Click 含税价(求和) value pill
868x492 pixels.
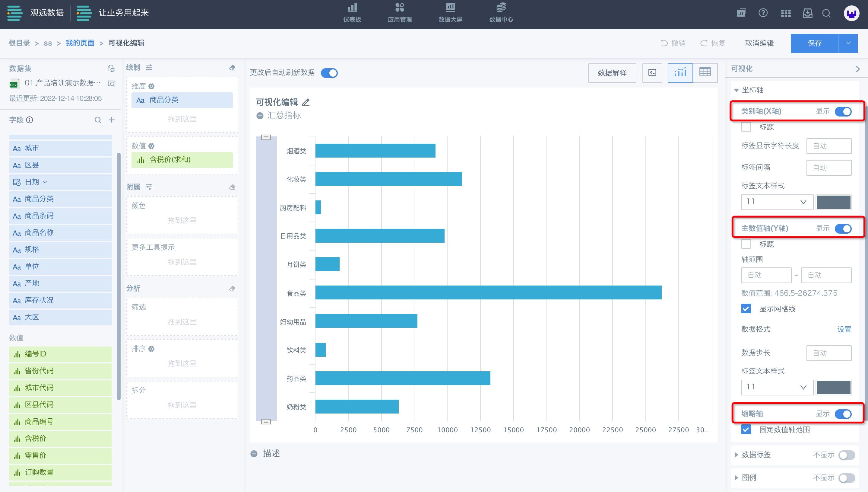182,159
